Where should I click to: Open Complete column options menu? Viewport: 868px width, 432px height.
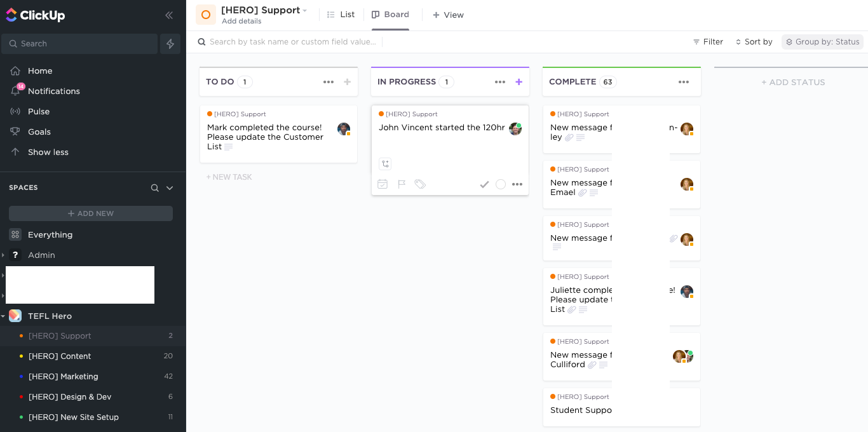click(x=684, y=82)
